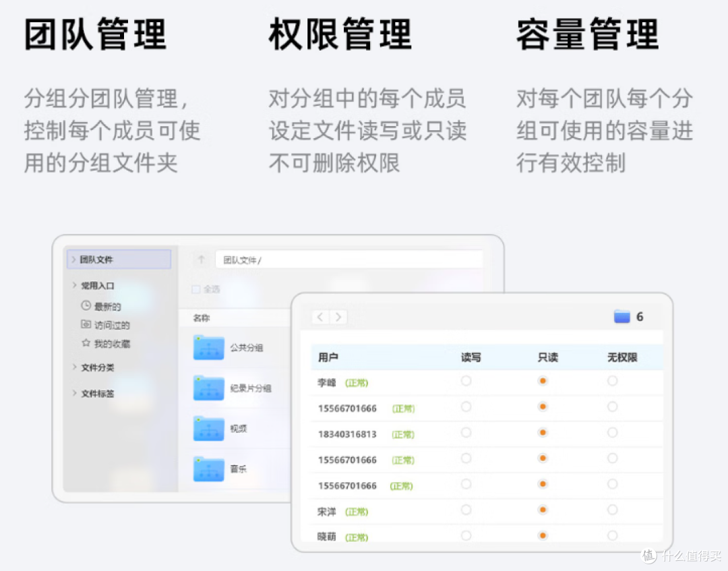Select the 团队文件 sidebar entry

coord(119,259)
